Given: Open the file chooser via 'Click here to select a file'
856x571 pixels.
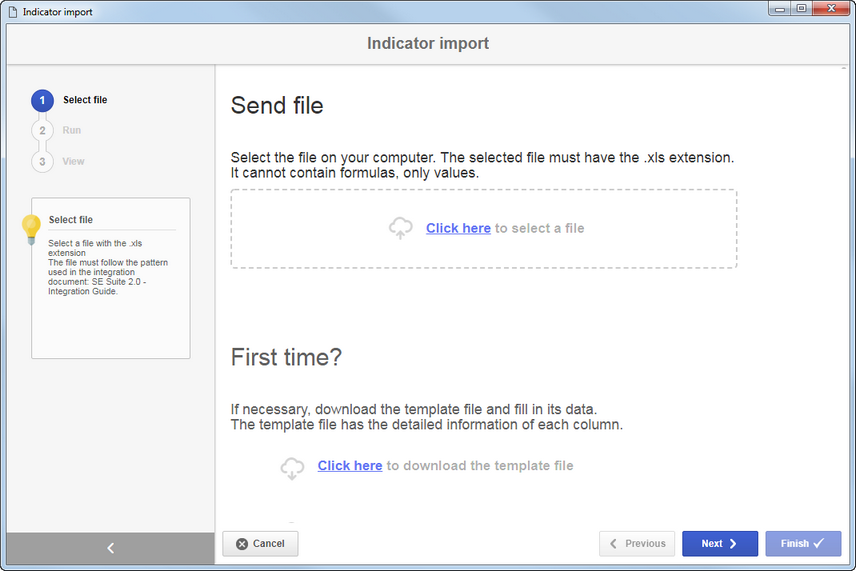Looking at the screenshot, I should [458, 228].
